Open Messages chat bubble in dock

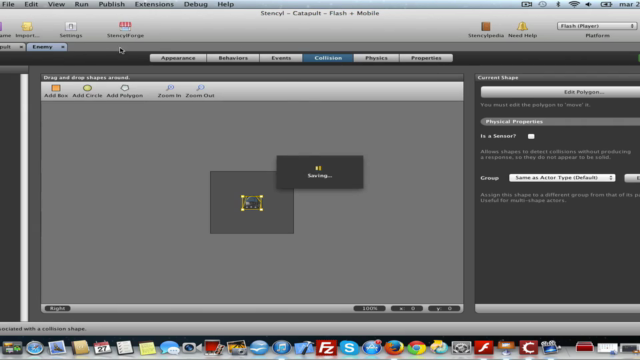click(x=169, y=348)
